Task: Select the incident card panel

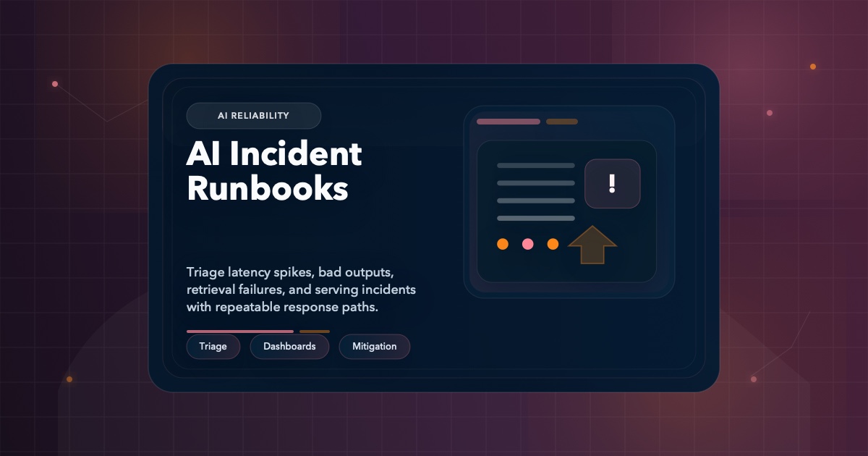Action: 569,199
